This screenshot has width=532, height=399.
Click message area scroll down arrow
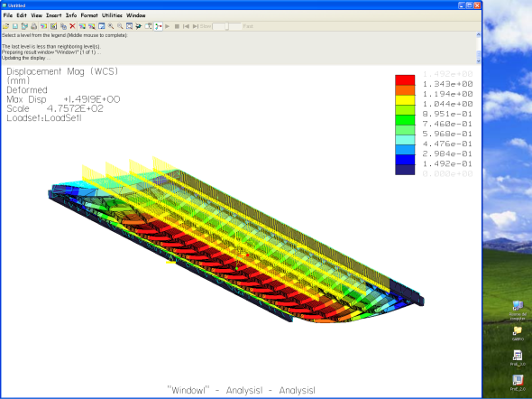pyautogui.click(x=479, y=61)
